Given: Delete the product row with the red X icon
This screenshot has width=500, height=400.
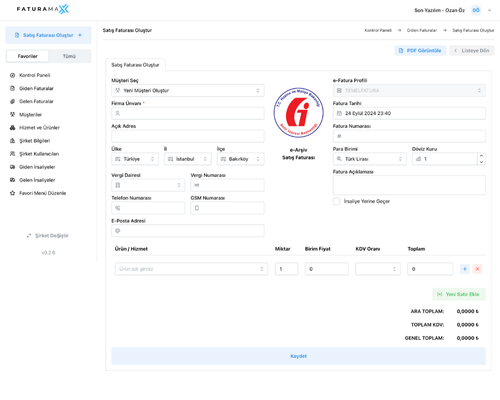Looking at the screenshot, I should (x=477, y=269).
